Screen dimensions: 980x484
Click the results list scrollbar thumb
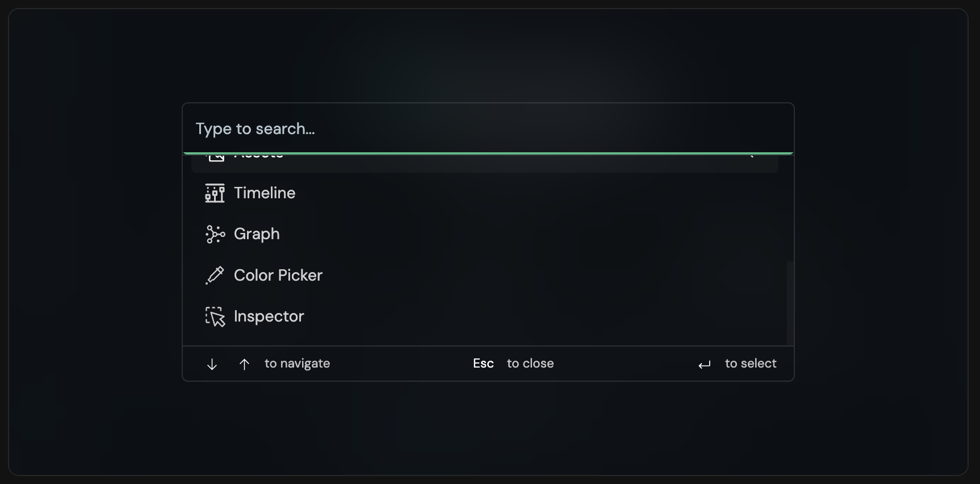coord(790,303)
